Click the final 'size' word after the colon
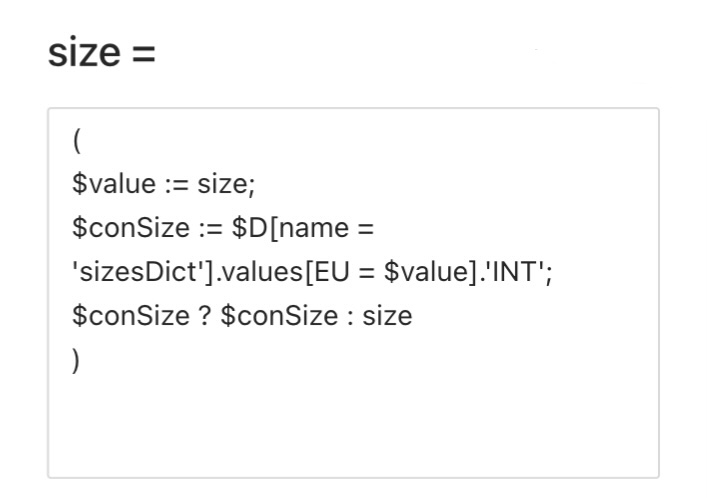 pos(387,317)
